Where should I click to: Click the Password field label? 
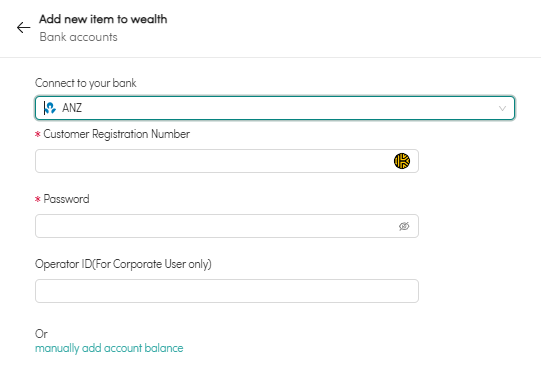pos(66,199)
